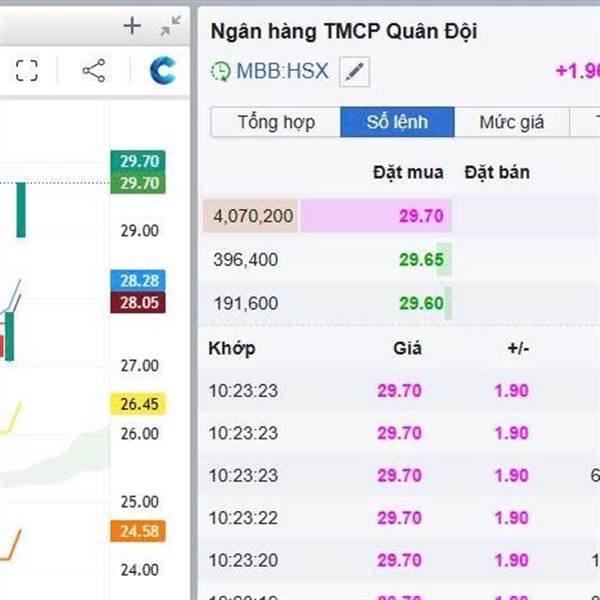Click bid volume 396,400
This screenshot has width=600, height=600.
(x=246, y=259)
